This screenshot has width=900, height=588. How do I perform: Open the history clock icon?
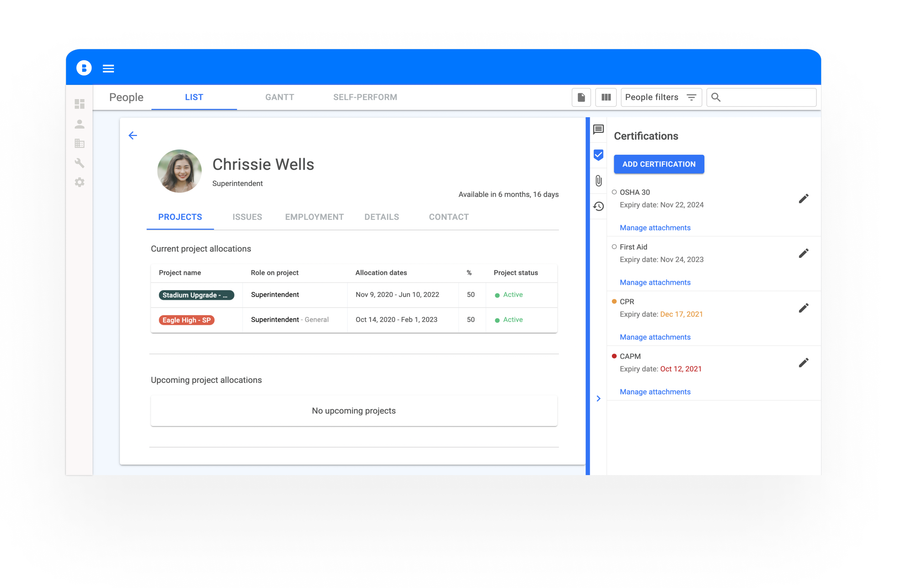[598, 206]
